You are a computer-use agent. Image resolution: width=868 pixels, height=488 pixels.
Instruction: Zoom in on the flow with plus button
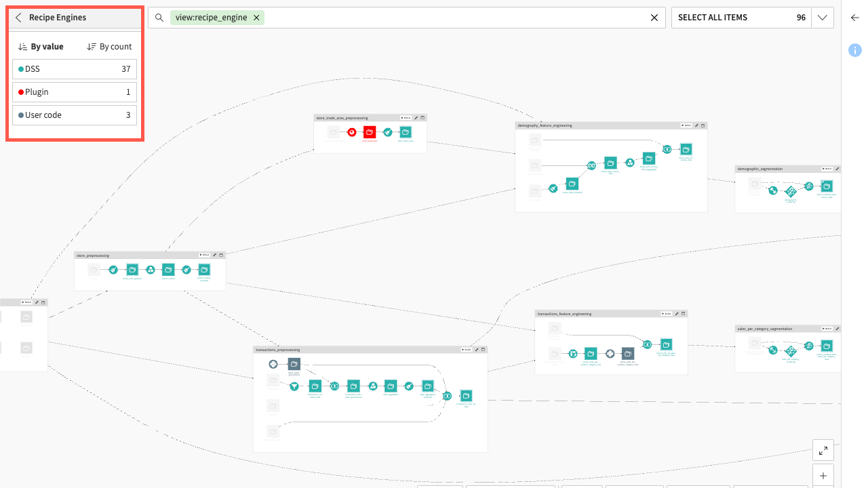823,476
